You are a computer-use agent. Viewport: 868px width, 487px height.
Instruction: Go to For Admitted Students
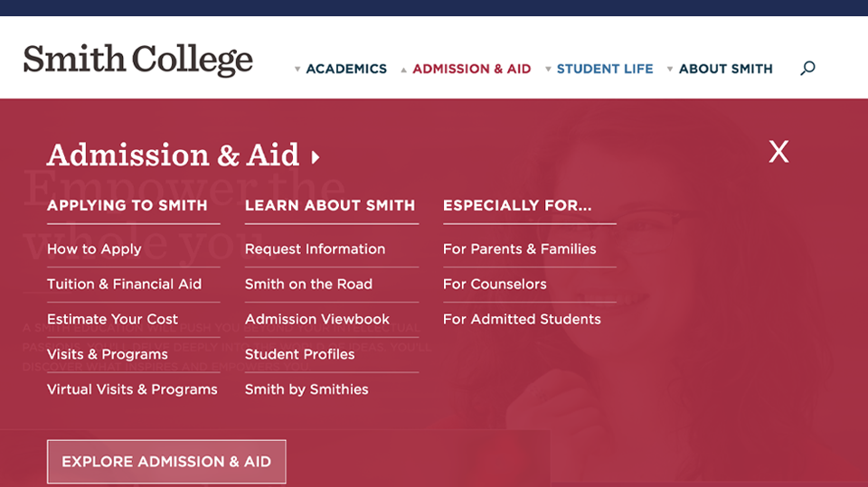[x=522, y=319]
